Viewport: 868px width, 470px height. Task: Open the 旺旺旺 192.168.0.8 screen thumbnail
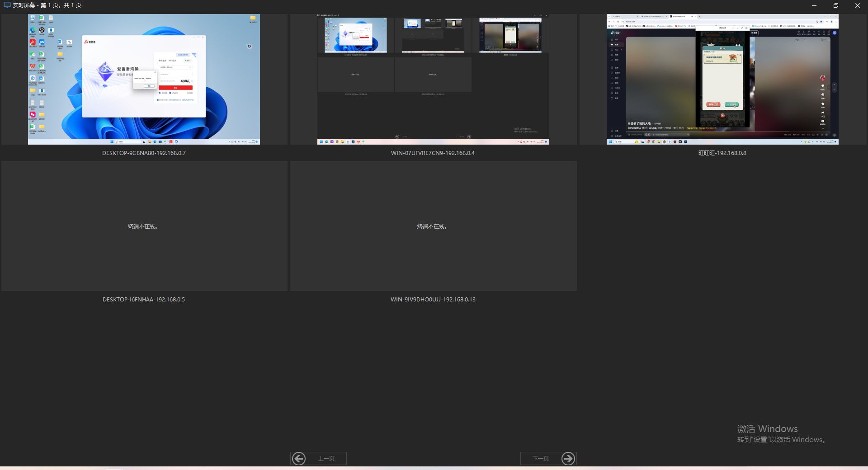pos(722,79)
